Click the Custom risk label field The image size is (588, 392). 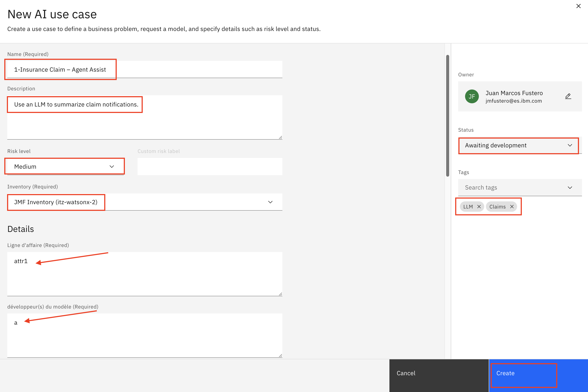[x=210, y=166]
